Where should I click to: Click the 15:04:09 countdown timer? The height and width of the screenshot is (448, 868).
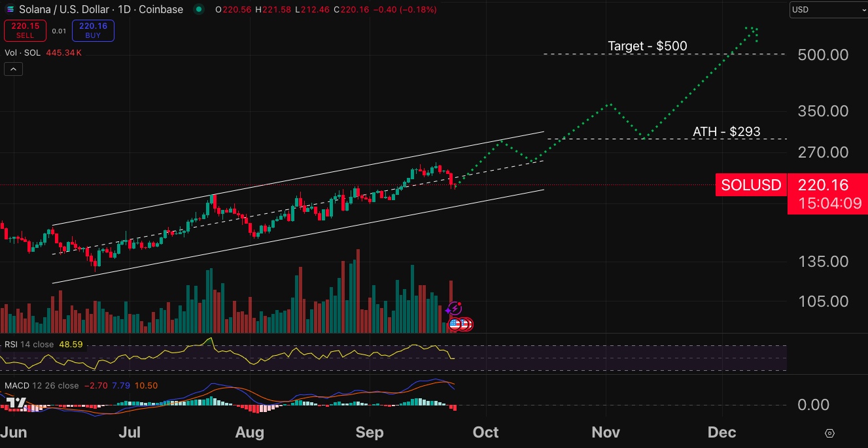pos(827,203)
